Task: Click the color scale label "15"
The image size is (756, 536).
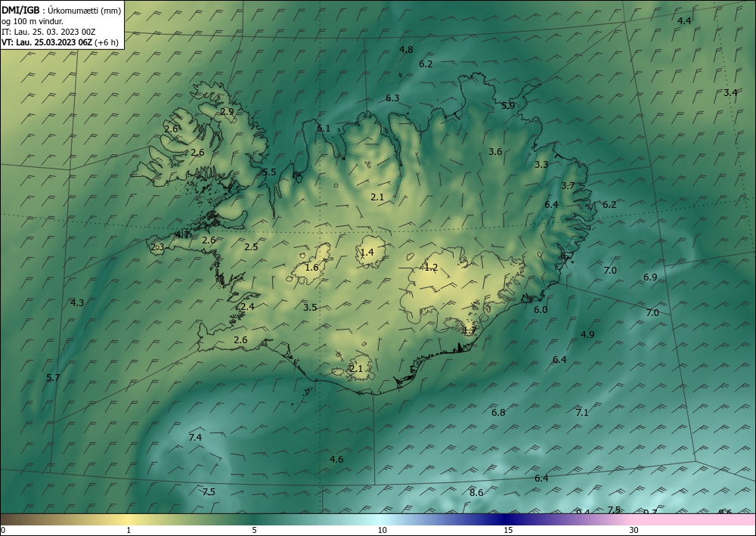Action: [508, 530]
